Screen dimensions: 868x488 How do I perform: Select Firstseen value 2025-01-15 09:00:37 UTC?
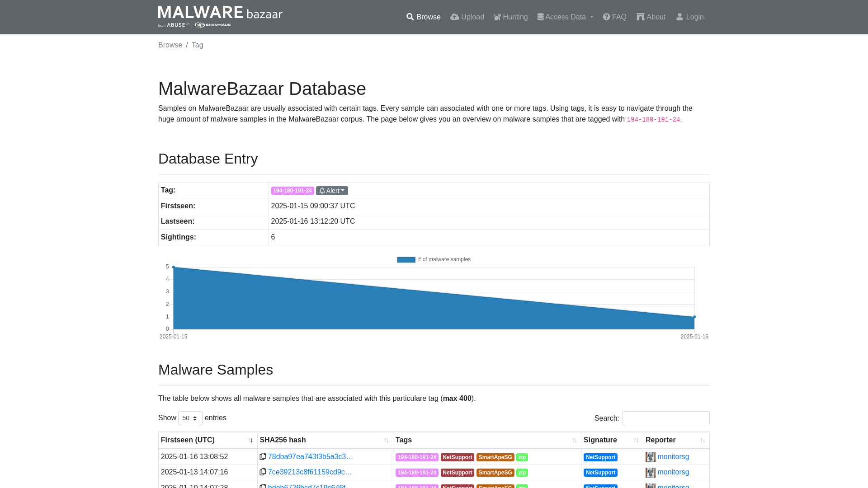click(x=313, y=206)
